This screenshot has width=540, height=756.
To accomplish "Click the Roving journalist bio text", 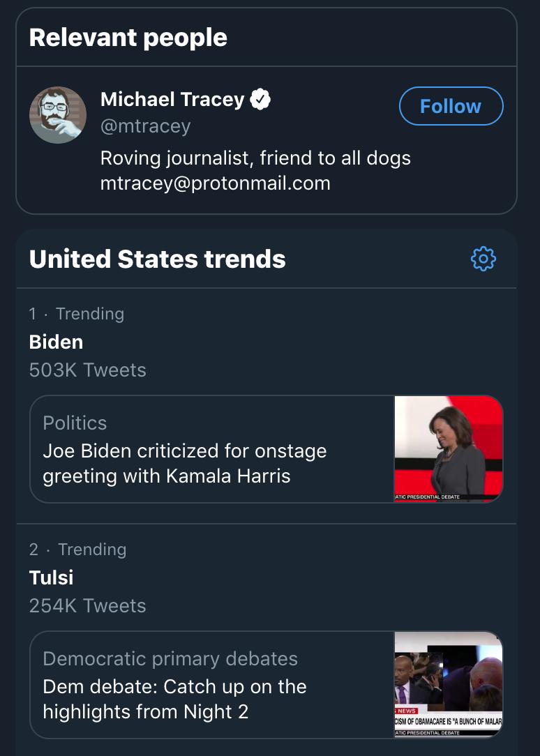I will tap(255, 158).
